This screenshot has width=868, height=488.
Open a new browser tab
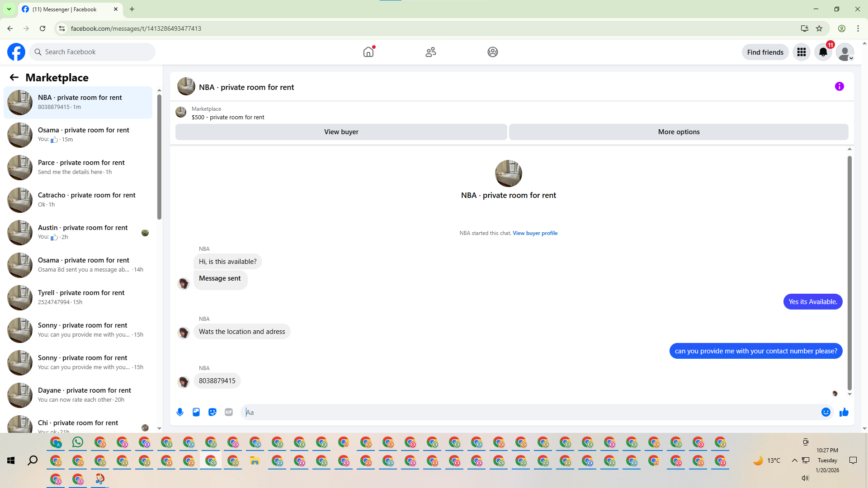point(132,9)
